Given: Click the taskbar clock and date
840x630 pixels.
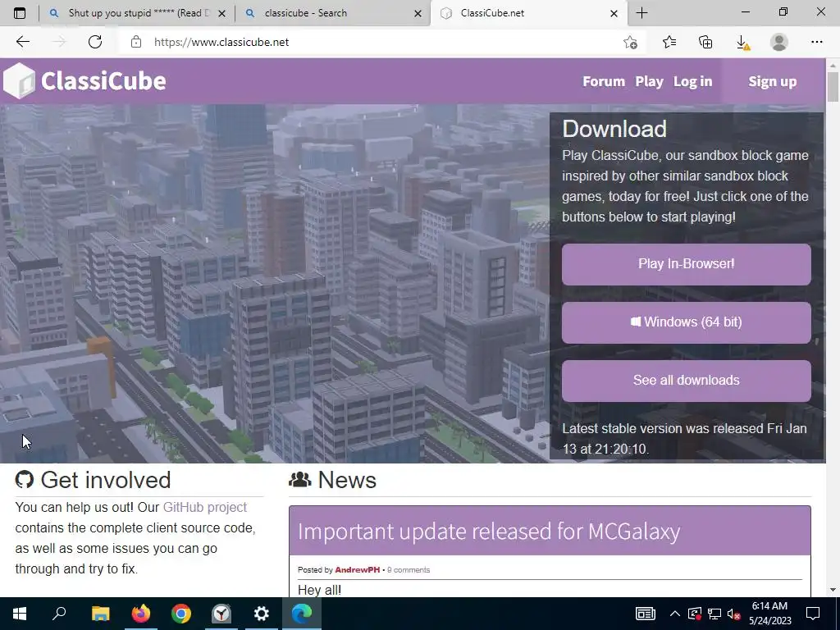Looking at the screenshot, I should point(769,614).
